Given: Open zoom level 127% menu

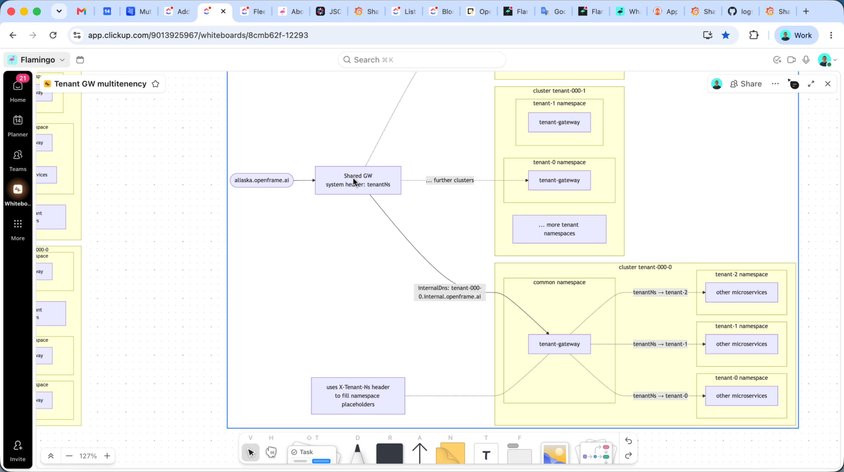Looking at the screenshot, I should tap(88, 456).
